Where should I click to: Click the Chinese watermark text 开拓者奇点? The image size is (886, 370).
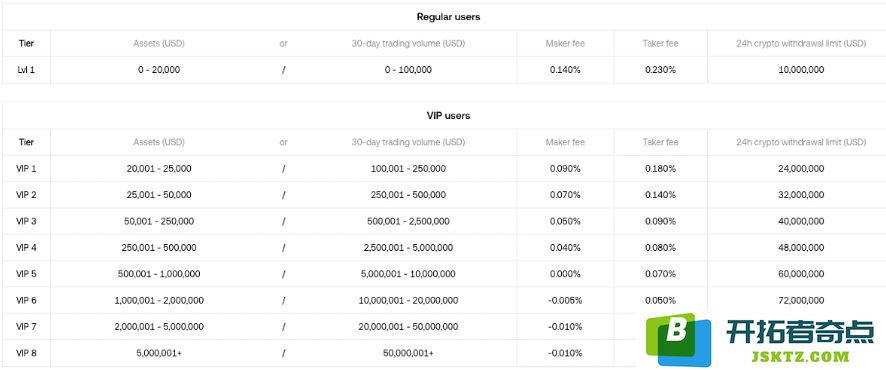[x=800, y=332]
